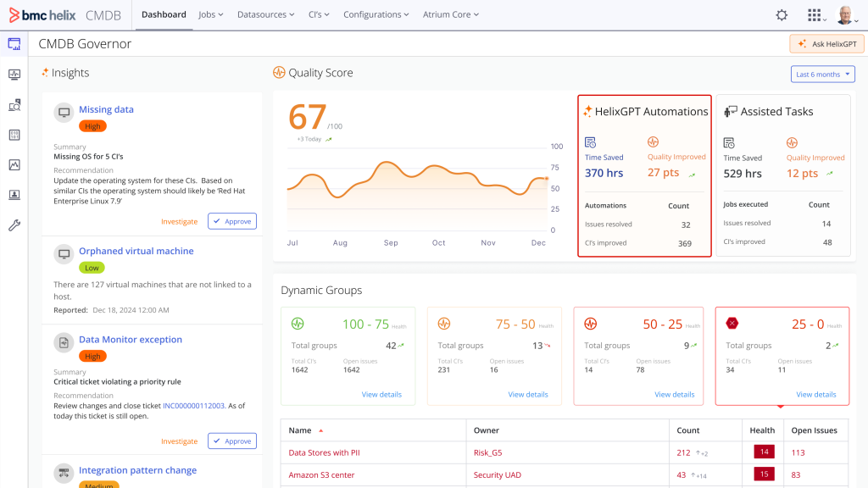The height and width of the screenshot is (488, 868).
Task: Click the 100 - 75 health icon
Action: click(298, 324)
